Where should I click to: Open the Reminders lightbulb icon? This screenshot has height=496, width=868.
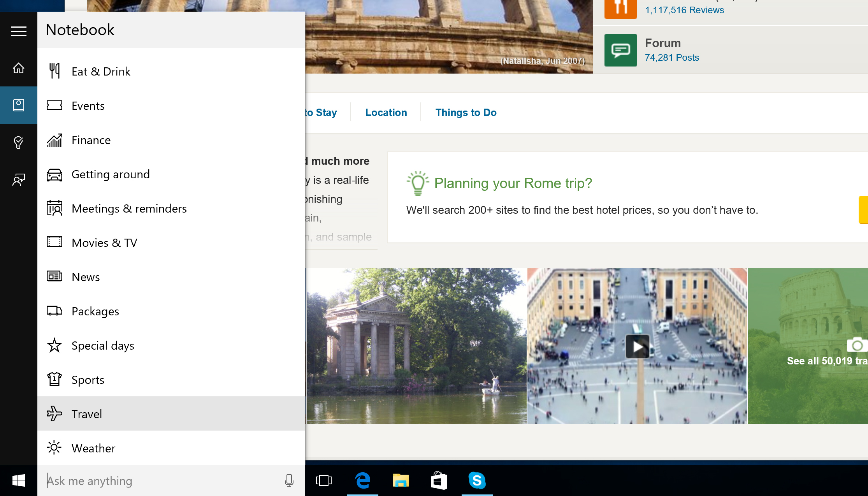click(x=18, y=142)
